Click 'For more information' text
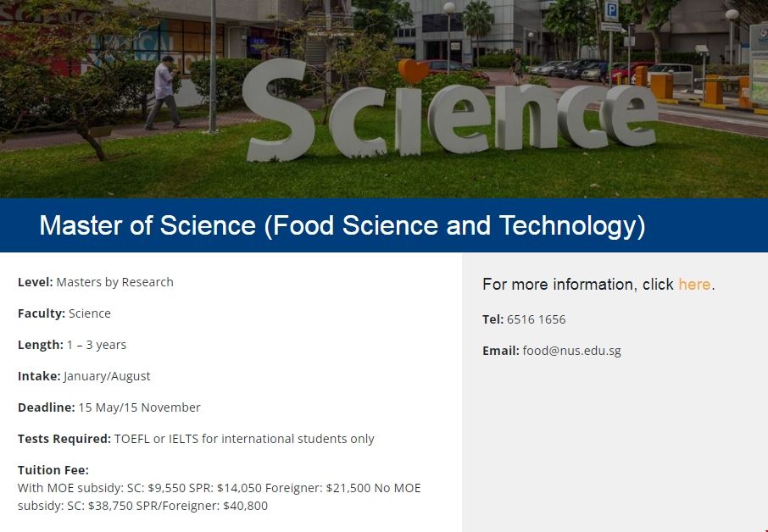This screenshot has height=532, width=768. [x=577, y=285]
